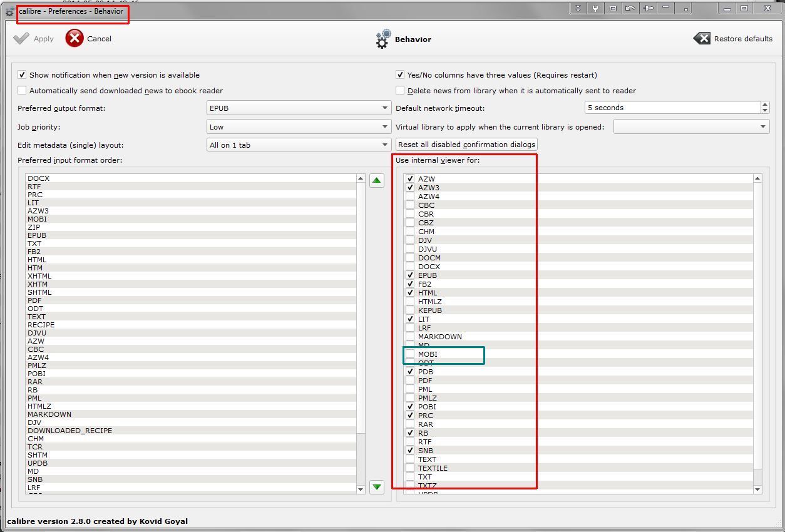Viewport: 785px width, 532px height.
Task: Click the grey Apply checkmark icon
Action: (x=21, y=38)
